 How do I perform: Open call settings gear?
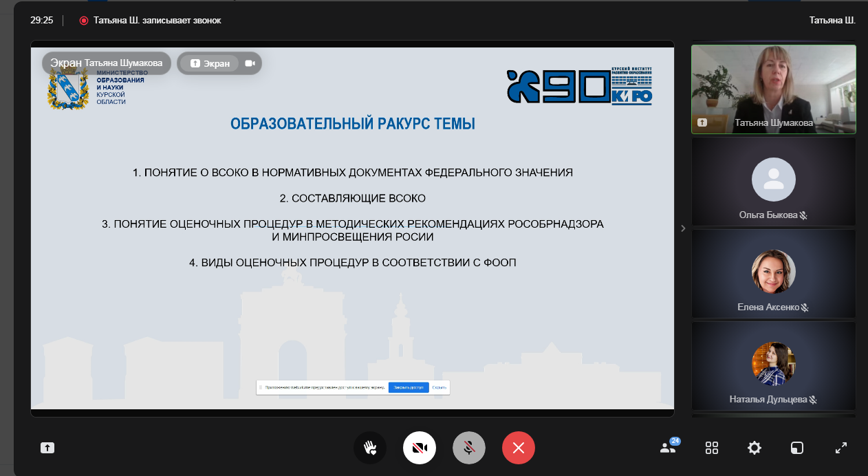click(x=755, y=448)
